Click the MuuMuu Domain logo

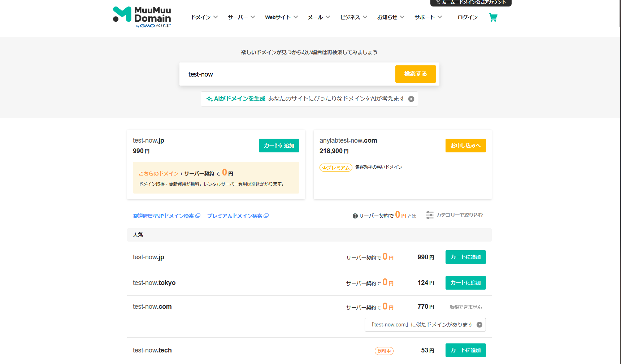pyautogui.click(x=142, y=17)
